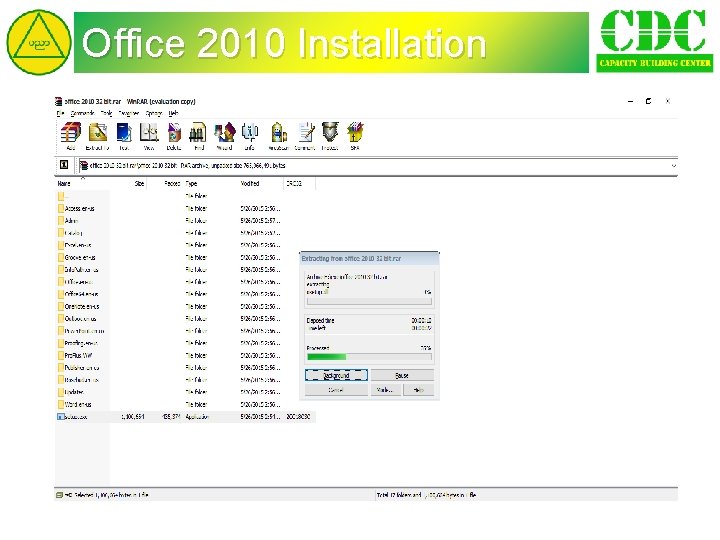The height and width of the screenshot is (540, 720).
Task: Click the Pause button in the extracting dialog
Action: [402, 375]
